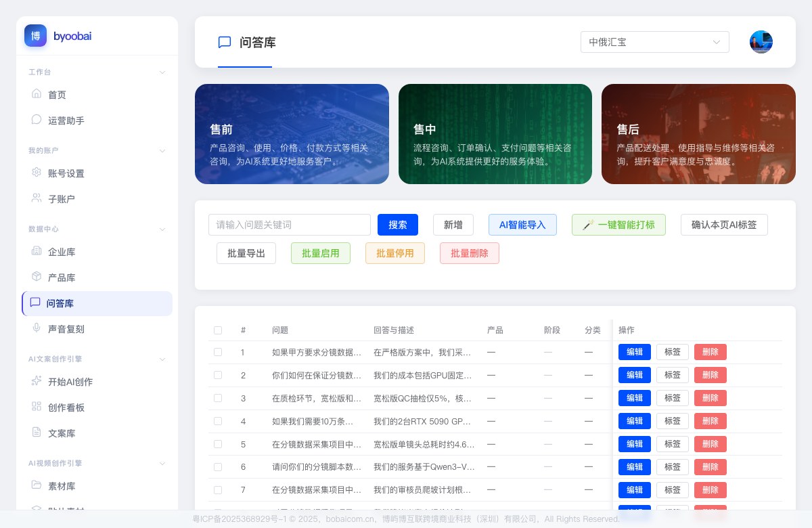Click the 回答与描述 column header
812x528 pixels.
click(x=394, y=330)
